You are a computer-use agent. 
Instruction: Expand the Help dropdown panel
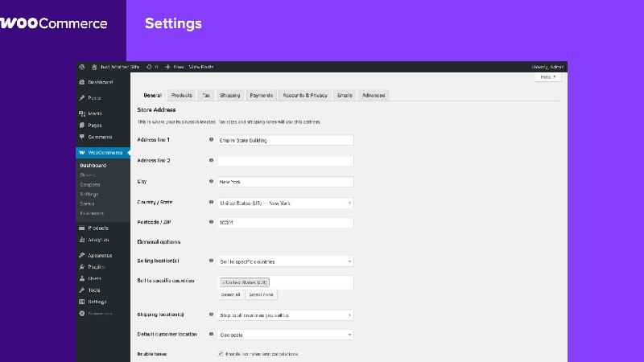(x=548, y=77)
